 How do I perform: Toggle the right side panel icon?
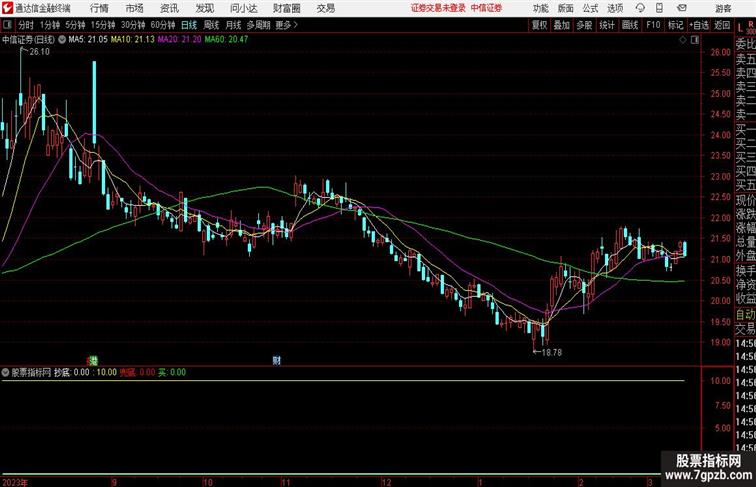(x=695, y=40)
